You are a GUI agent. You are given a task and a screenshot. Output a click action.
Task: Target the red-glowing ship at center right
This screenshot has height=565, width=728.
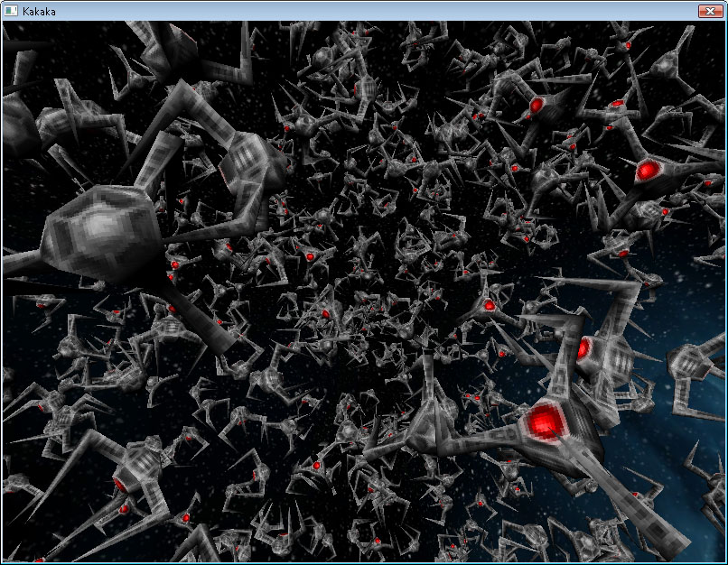489,305
